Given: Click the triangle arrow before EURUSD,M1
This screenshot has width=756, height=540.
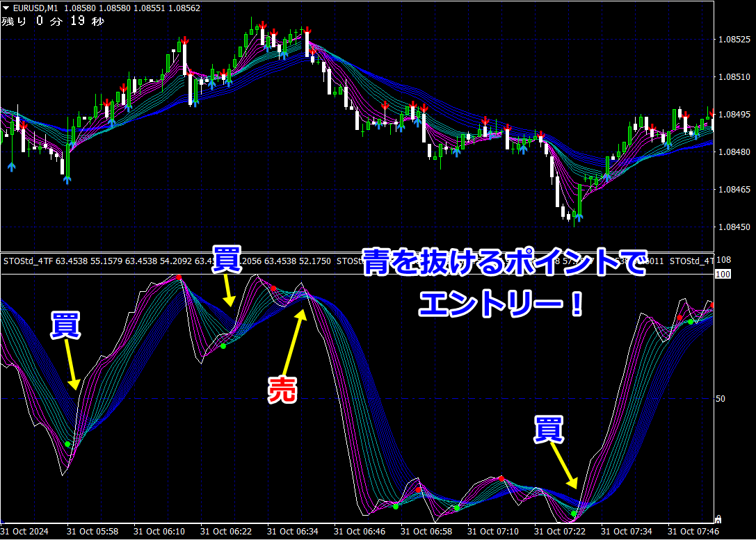Looking at the screenshot, I should (6, 8).
